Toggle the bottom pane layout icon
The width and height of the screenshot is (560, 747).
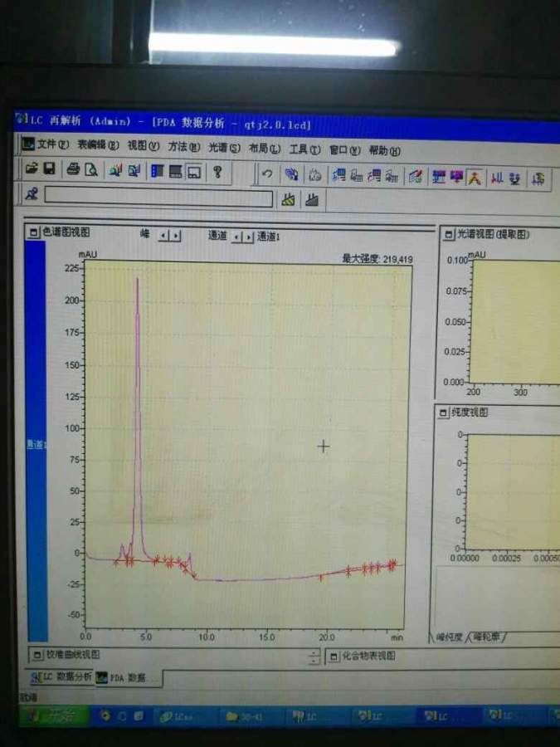194,172
